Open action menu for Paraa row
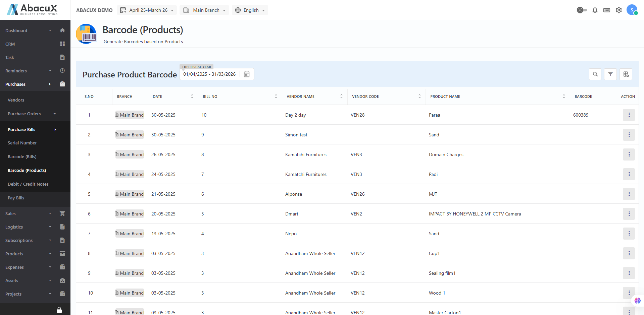 (x=629, y=115)
